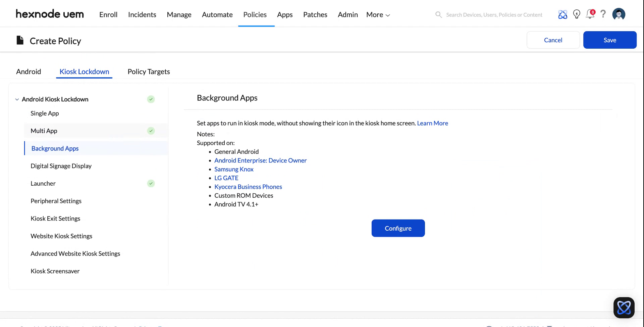Select the Android tab
The height and width of the screenshot is (327, 644).
tap(29, 72)
